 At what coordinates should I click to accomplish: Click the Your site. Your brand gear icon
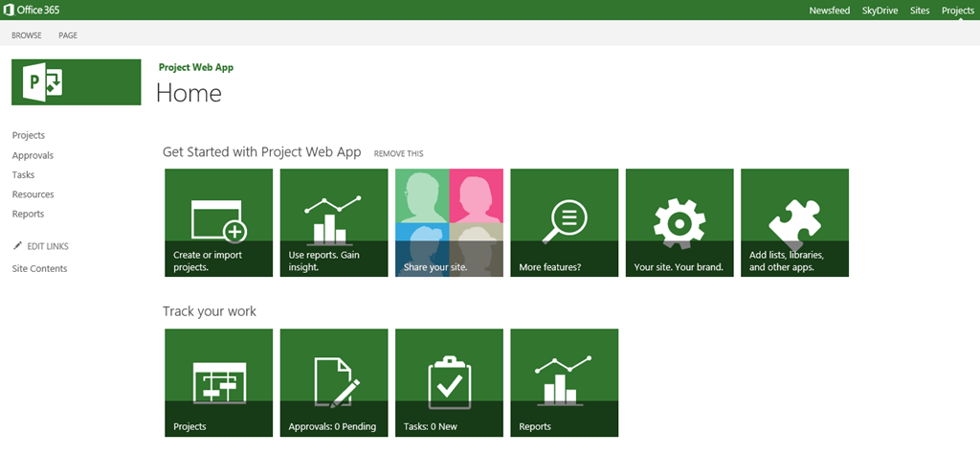679,221
